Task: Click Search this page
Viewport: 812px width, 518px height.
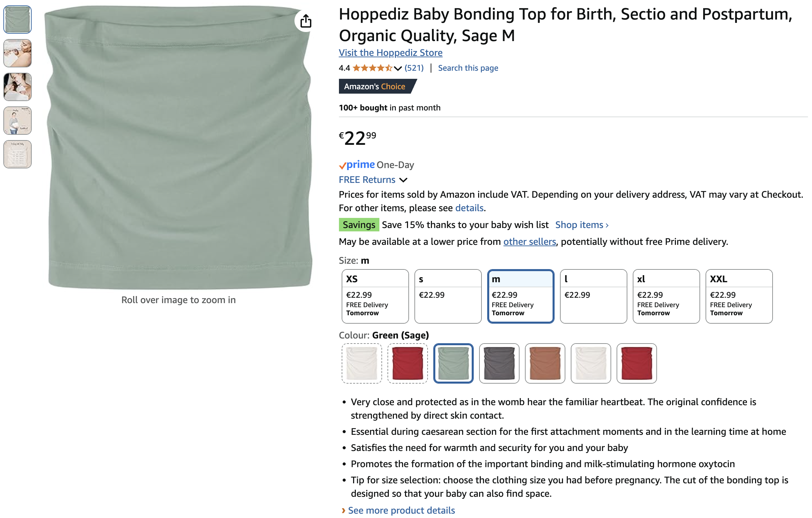Action: coord(468,68)
